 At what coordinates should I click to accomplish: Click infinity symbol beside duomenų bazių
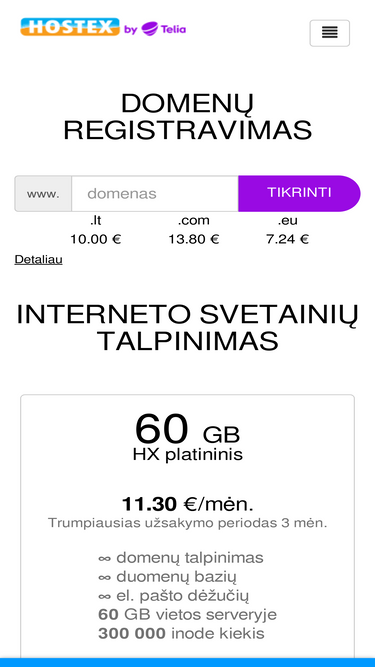(x=105, y=577)
